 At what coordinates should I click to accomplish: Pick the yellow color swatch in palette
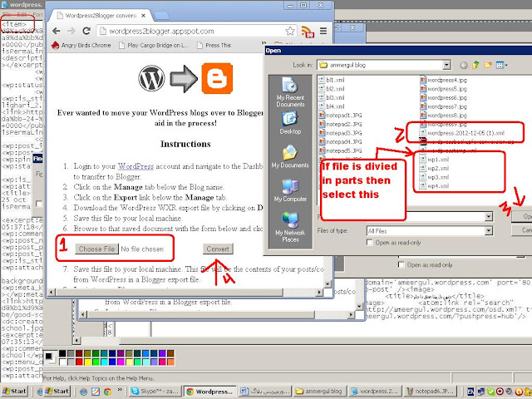point(87,362)
